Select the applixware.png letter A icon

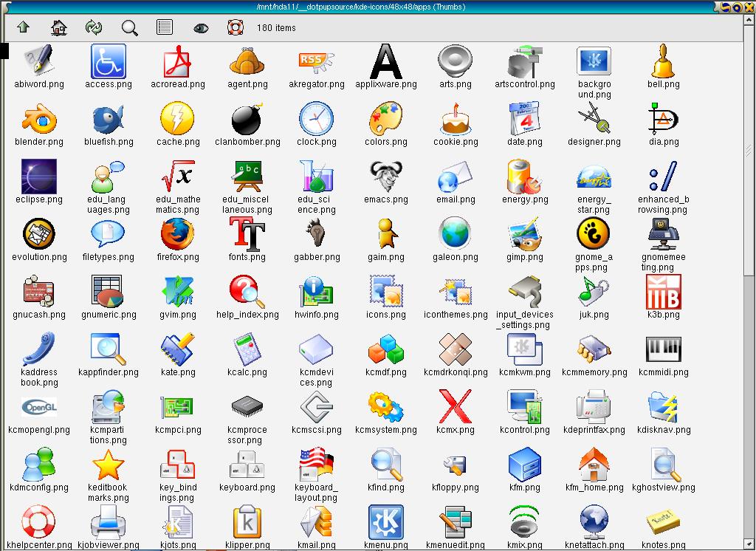(x=386, y=61)
